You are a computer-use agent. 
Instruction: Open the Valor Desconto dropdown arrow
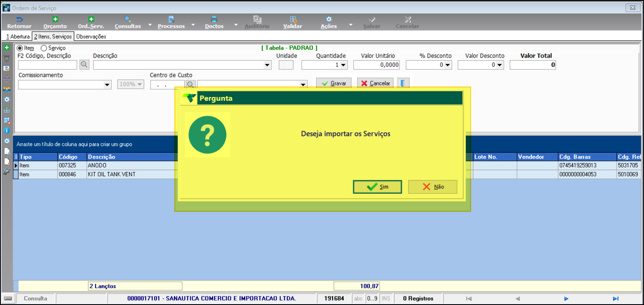[500, 65]
